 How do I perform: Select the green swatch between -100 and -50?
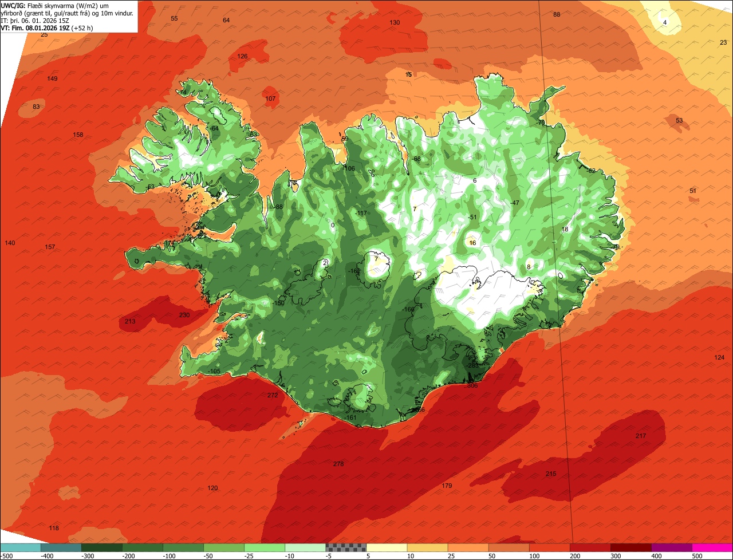(183, 547)
